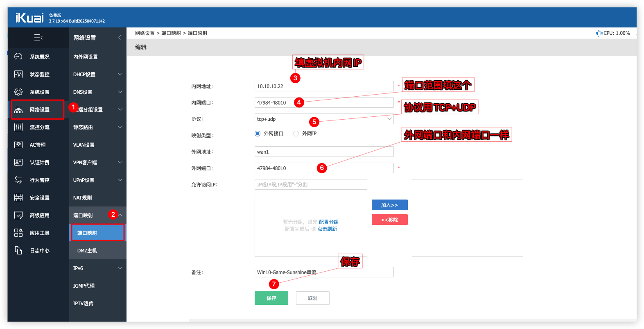Click 网络设置 in the breadcrumb
644x329 pixels.
tap(145, 33)
